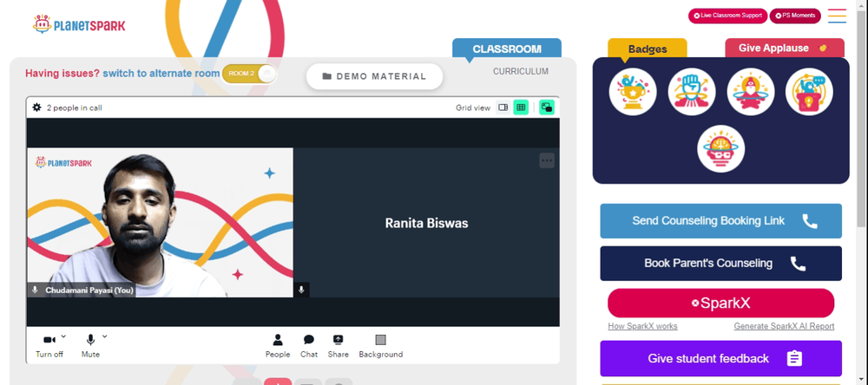Select the speaker with speech bubble badge
This screenshot has height=385, width=868.
[809, 92]
